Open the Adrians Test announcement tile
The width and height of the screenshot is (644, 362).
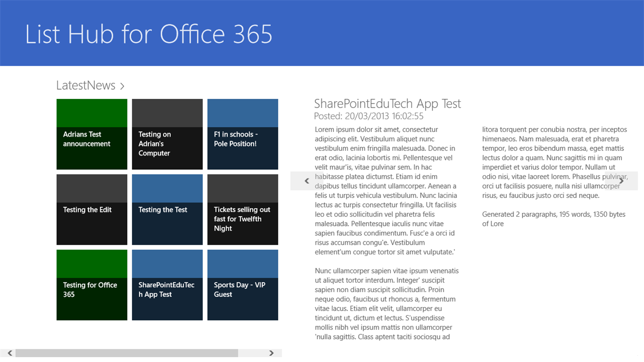92,134
